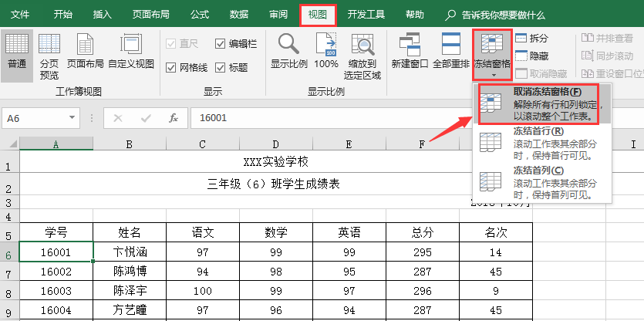The width and height of the screenshot is (644, 321).
Task: Select the cell 16003
Action: coord(56,291)
